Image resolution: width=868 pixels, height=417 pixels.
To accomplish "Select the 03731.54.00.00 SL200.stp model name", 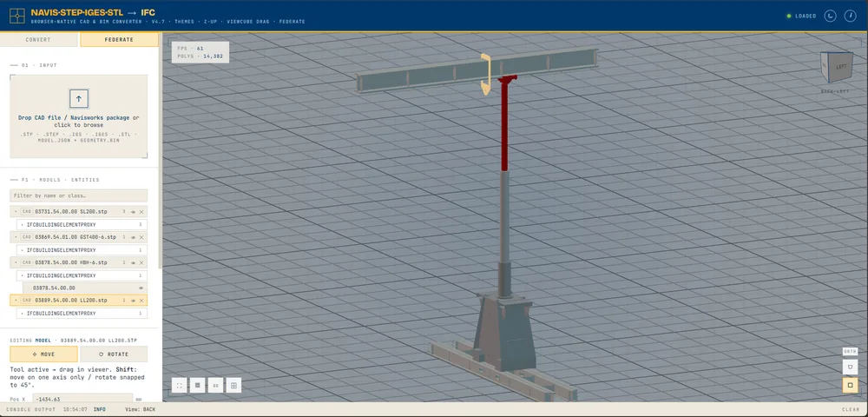I will (70, 212).
